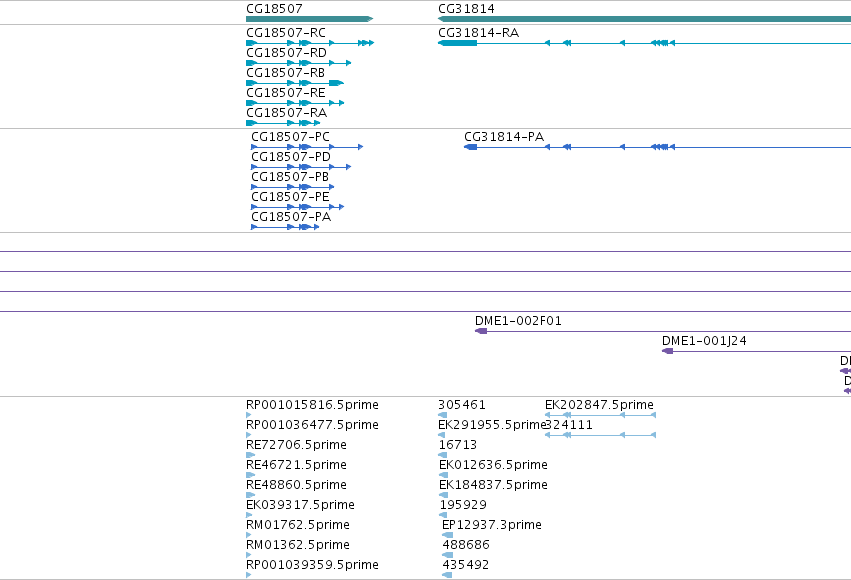Select feature 305461

tap(462, 405)
